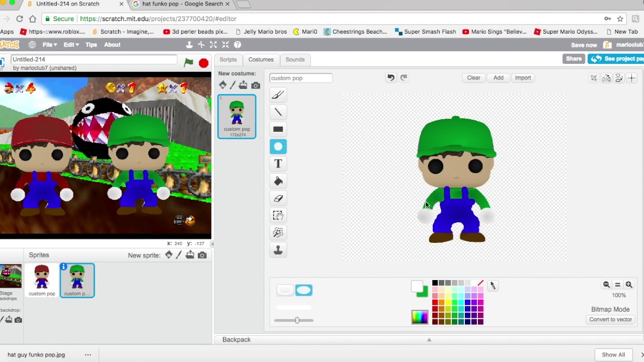Click the costume name field
The width and height of the screenshot is (644, 362).
click(x=300, y=78)
